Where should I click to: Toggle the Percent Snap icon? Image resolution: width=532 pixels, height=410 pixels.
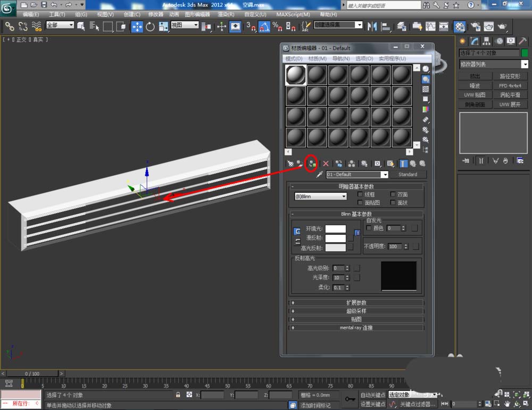click(x=277, y=27)
